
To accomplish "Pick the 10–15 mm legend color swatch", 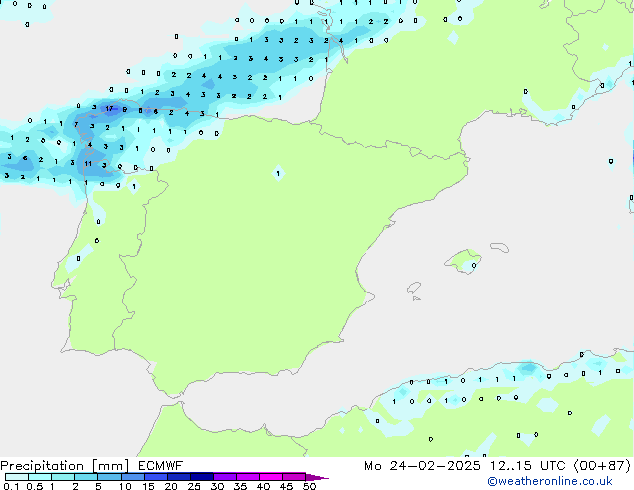I will click(132, 477).
